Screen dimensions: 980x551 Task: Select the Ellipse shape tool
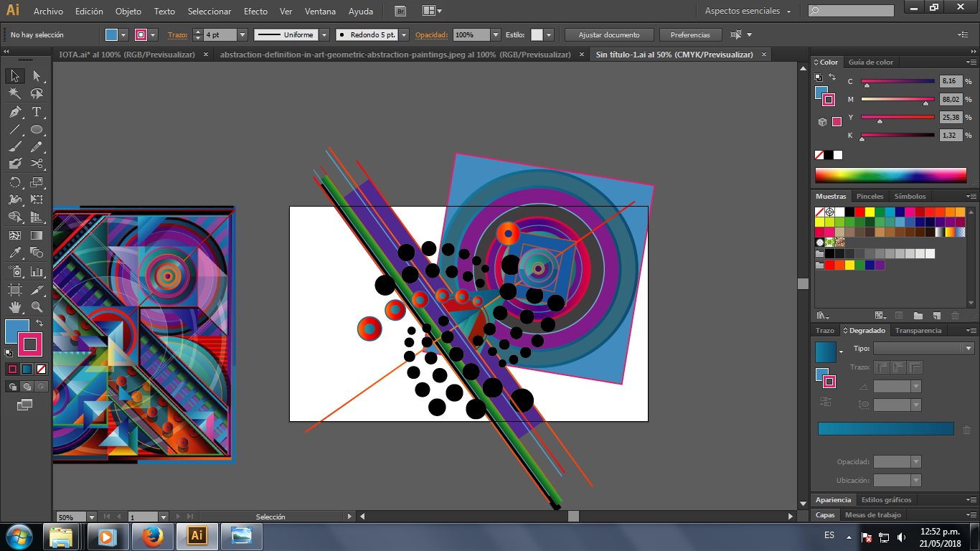coord(37,130)
